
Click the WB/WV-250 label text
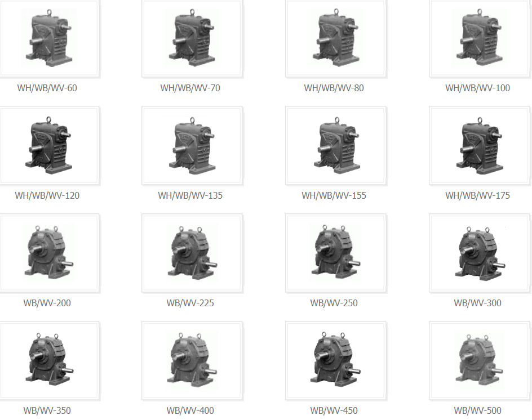tap(334, 303)
